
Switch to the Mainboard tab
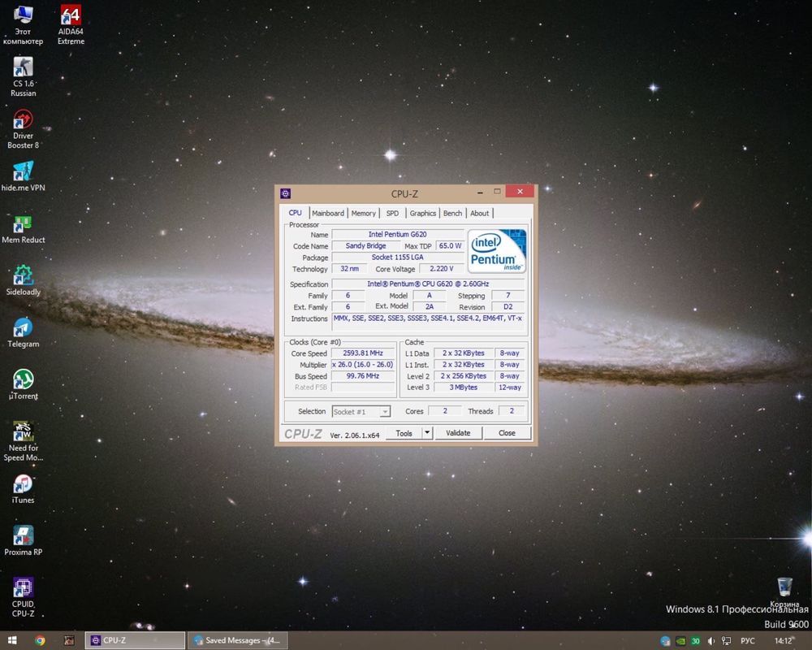tap(328, 213)
